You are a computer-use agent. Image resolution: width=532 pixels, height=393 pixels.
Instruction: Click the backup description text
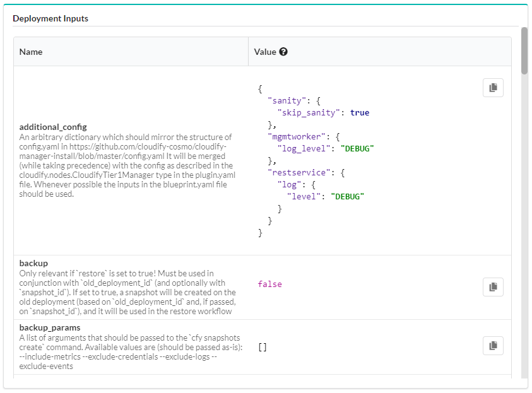(x=127, y=292)
